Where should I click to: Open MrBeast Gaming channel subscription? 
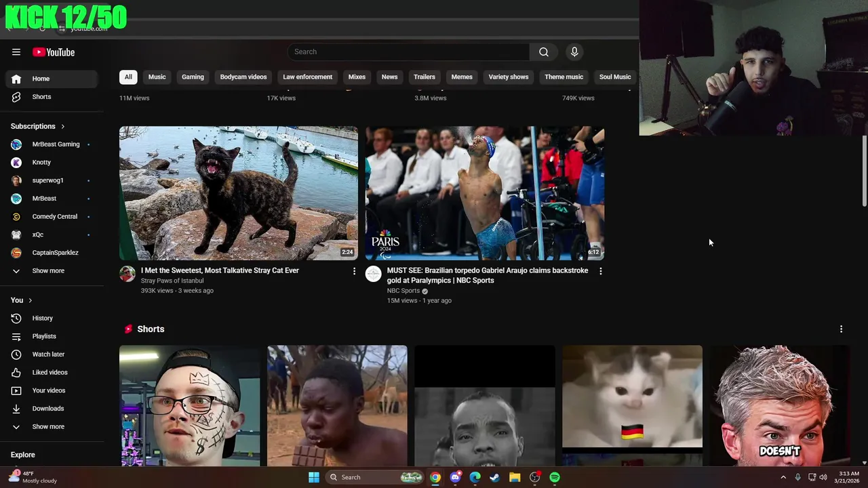pyautogui.click(x=52, y=144)
